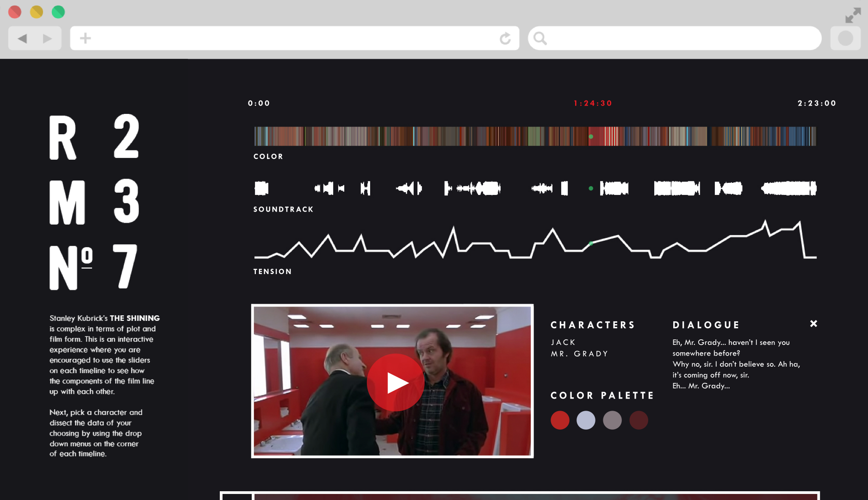Image resolution: width=868 pixels, height=500 pixels.
Task: Play the video clip
Action: pyautogui.click(x=396, y=382)
